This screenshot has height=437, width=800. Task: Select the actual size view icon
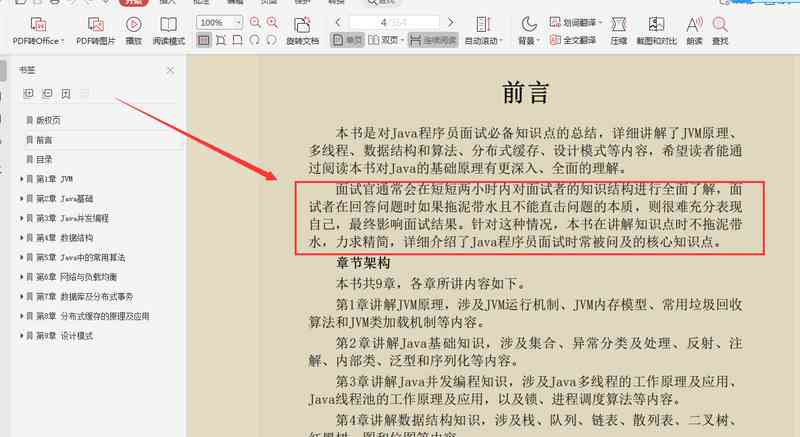pos(204,40)
